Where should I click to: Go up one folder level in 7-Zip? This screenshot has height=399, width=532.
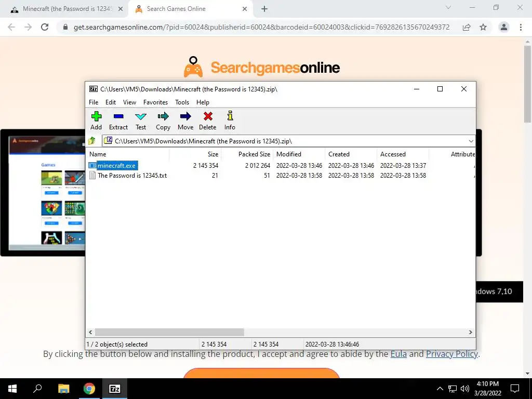tap(92, 141)
